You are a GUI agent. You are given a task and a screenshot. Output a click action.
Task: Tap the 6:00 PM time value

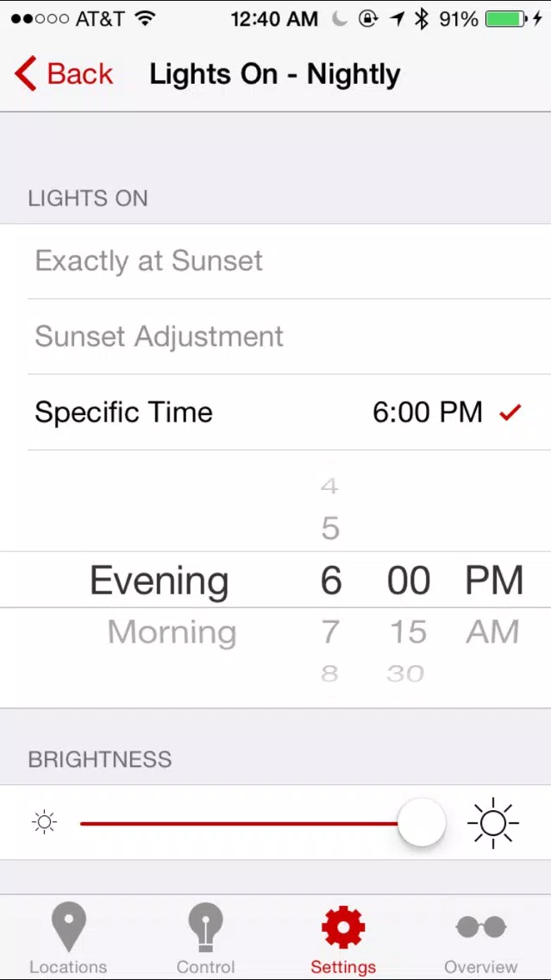tap(428, 412)
